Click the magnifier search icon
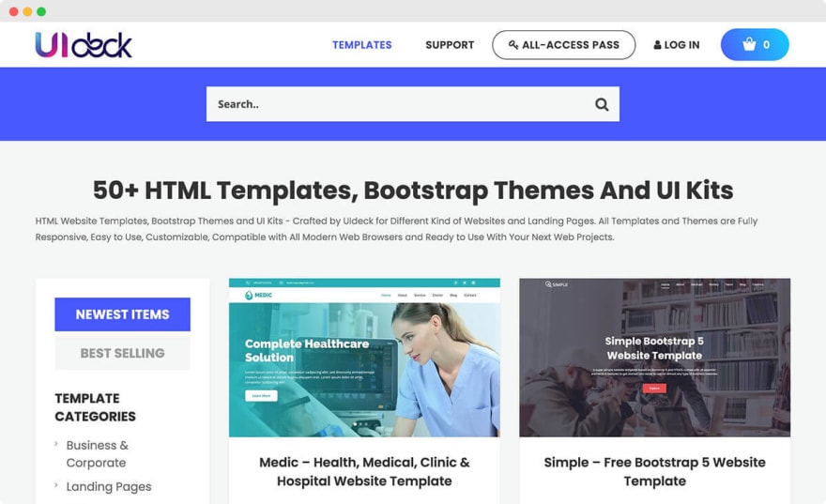Image resolution: width=826 pixels, height=504 pixels. coord(602,104)
